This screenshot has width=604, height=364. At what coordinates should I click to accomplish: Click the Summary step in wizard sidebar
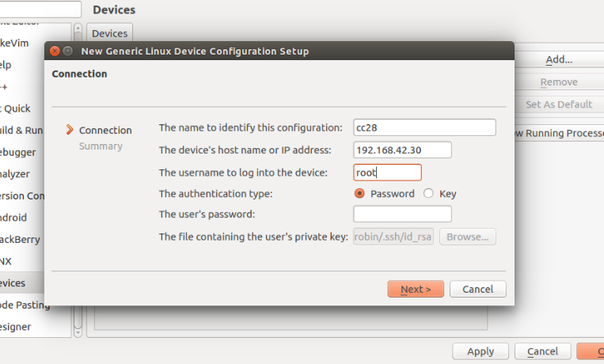pos(101,146)
